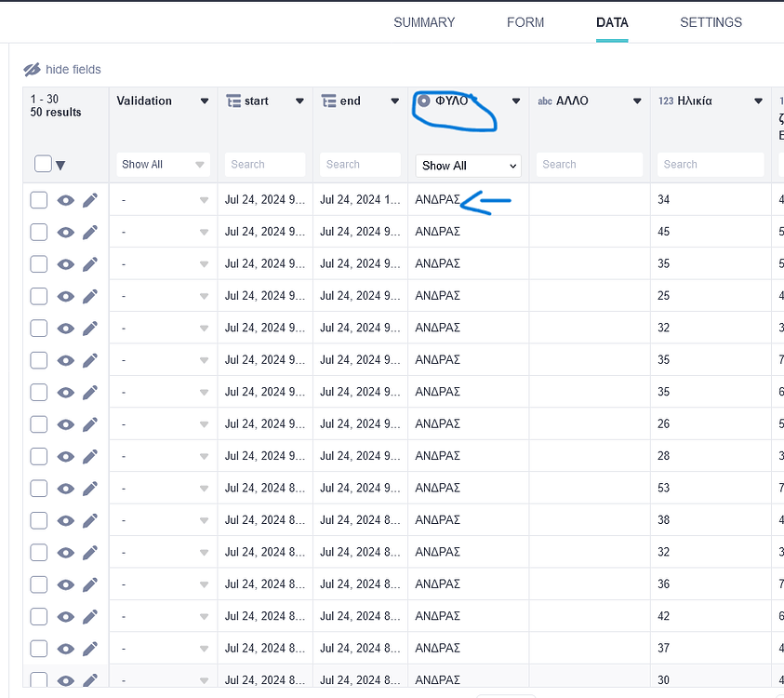The image size is (784, 698).
Task: Switch to the SUMMARY tab
Action: [x=424, y=21]
